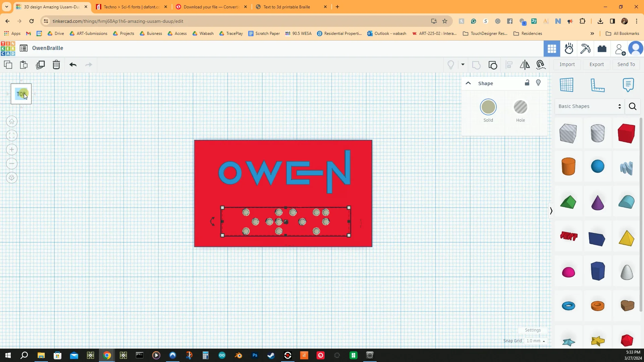644x362 pixels.
Task: Select the Workplane tool
Action: [567, 85]
